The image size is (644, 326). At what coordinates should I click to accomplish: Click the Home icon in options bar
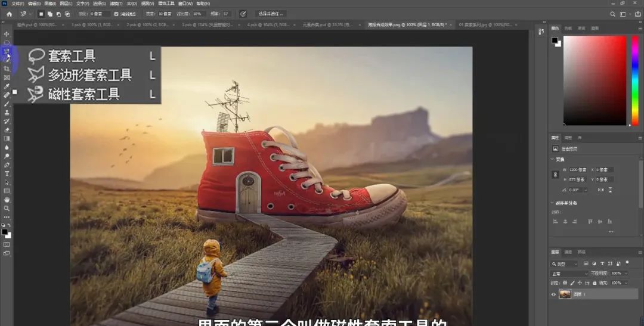(x=9, y=14)
